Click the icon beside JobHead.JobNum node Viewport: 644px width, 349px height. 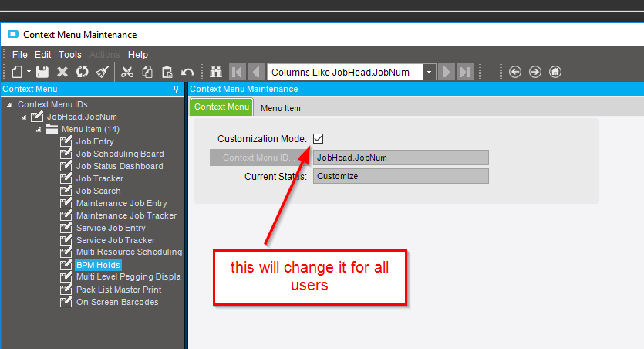click(x=37, y=117)
